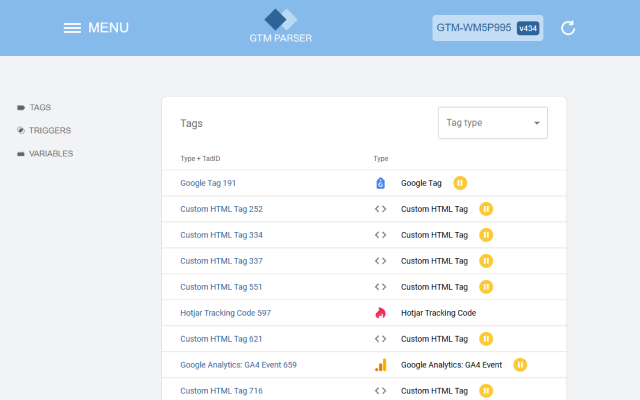The width and height of the screenshot is (640, 400).
Task: Click the brick icon beside VARIABLES
Action: click(21, 154)
